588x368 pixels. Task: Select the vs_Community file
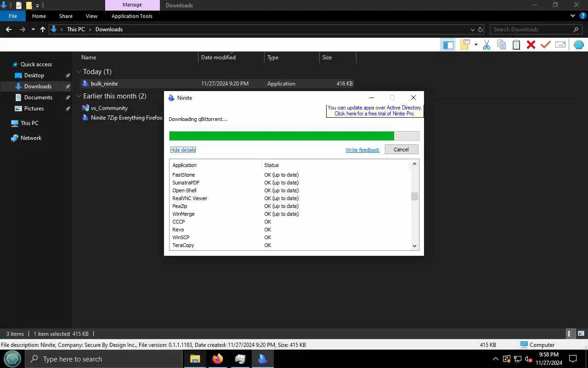click(x=109, y=108)
